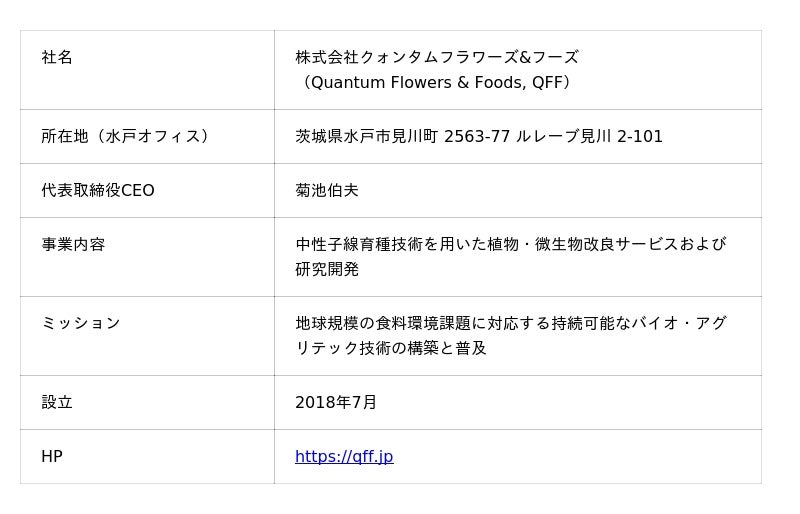Select the 株式会社クォンタムフラワーズ&フーズ company name
The image size is (800, 514).
(x=436, y=58)
